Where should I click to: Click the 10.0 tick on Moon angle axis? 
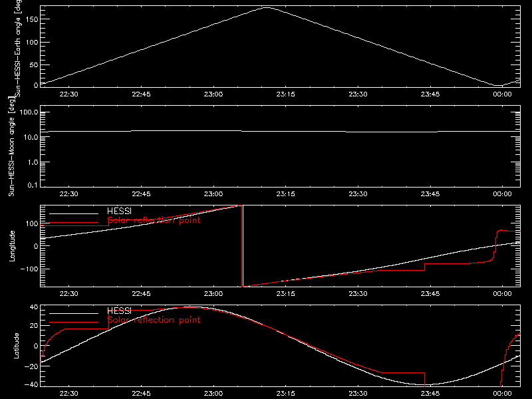click(31, 137)
